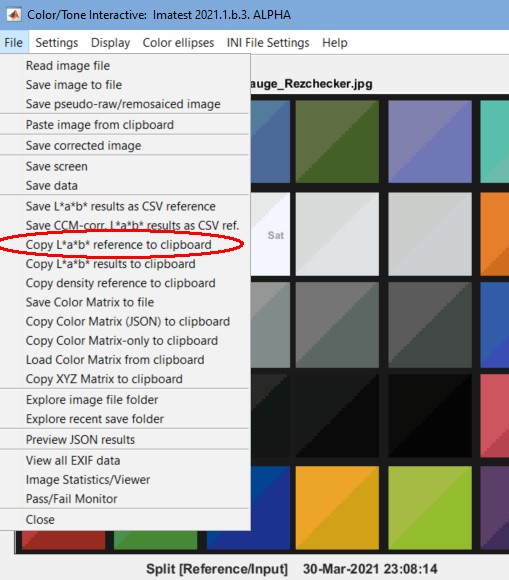Select Copy L*a*b* reference to clipboard
509x580 pixels.
click(125, 245)
